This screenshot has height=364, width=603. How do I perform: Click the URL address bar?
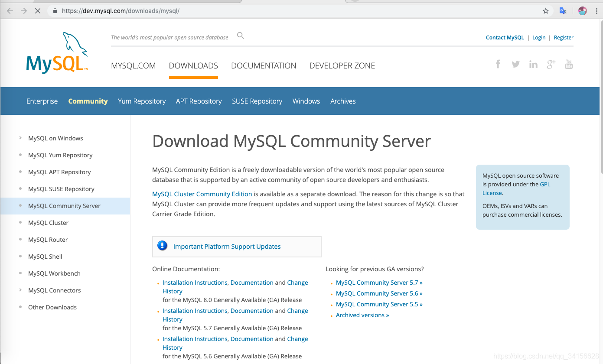click(x=299, y=11)
